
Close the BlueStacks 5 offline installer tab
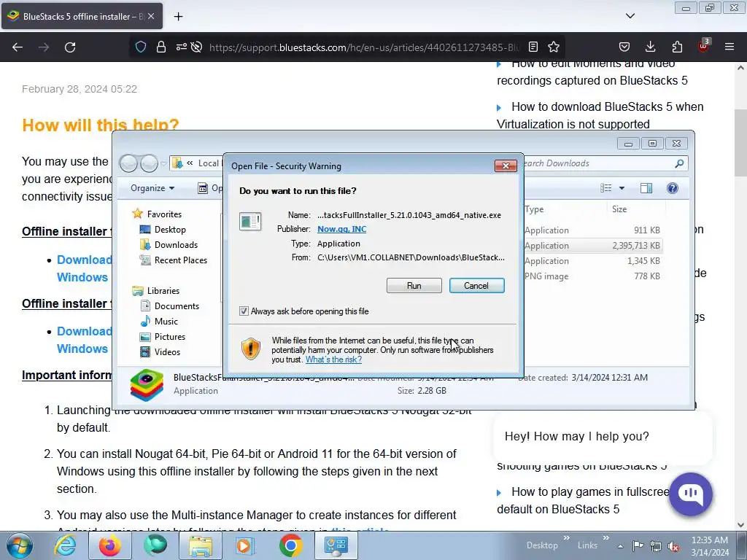[151, 16]
